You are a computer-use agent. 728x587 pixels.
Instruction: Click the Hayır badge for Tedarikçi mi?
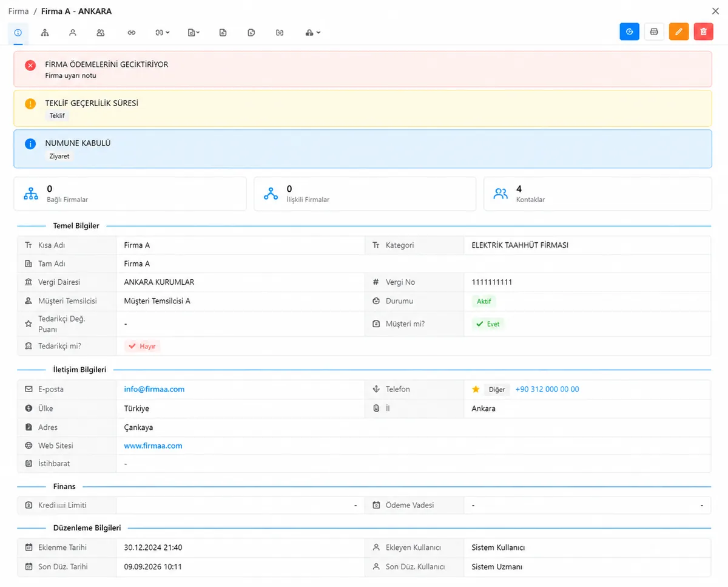[x=143, y=346]
